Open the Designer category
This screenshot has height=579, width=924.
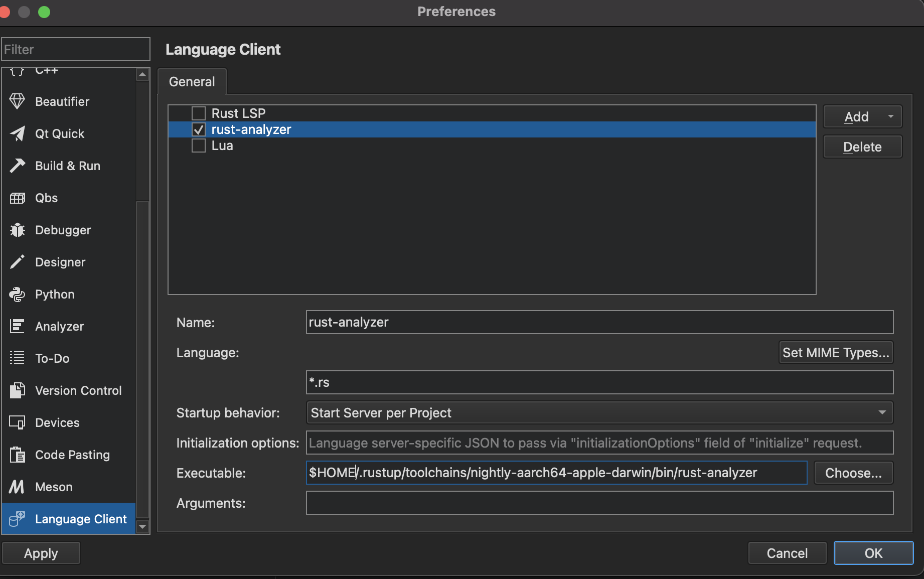tap(60, 262)
